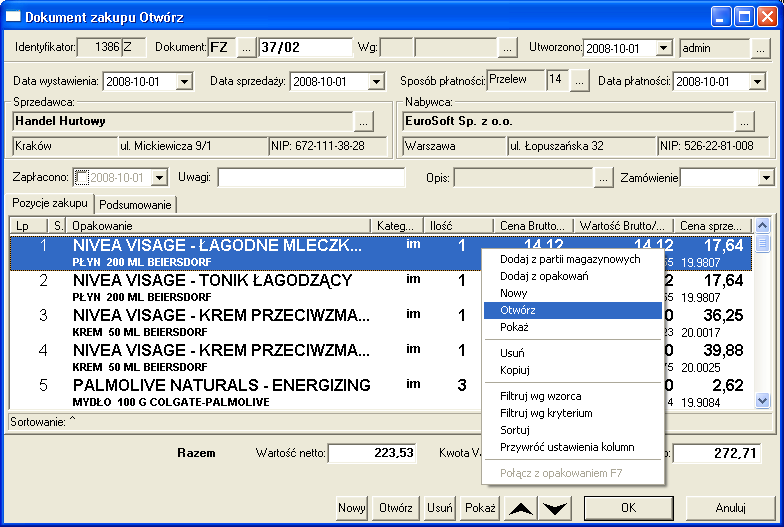Choose 'Filtruj wg wzorca' menu entry
Viewport: 784px width, 527px height.
[573, 396]
